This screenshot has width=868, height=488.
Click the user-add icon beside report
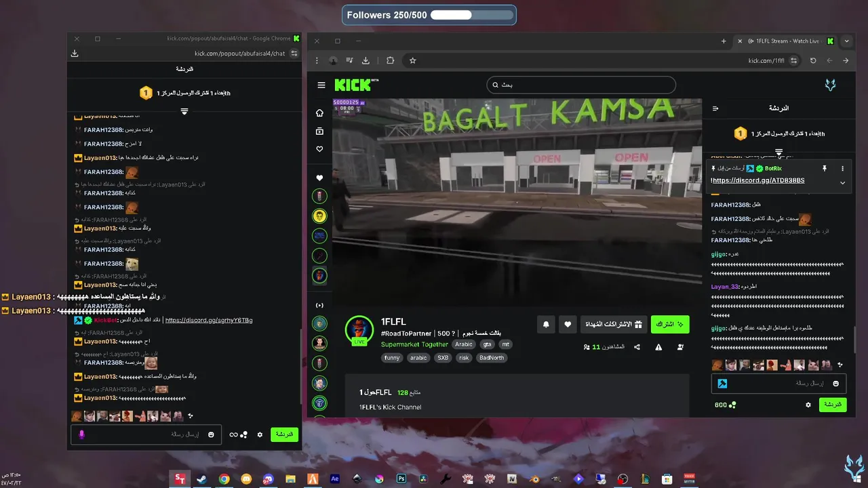point(680,347)
